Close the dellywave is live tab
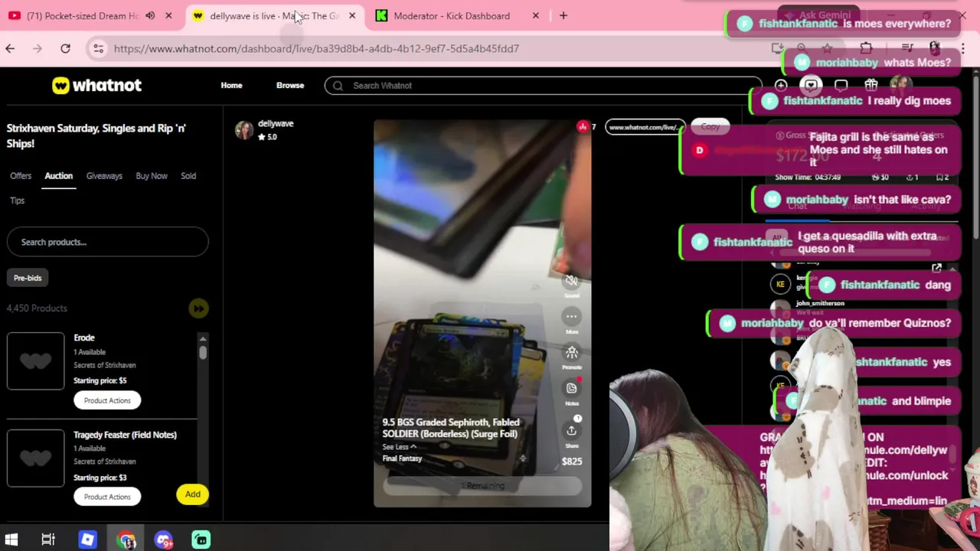980x551 pixels. [x=352, y=15]
